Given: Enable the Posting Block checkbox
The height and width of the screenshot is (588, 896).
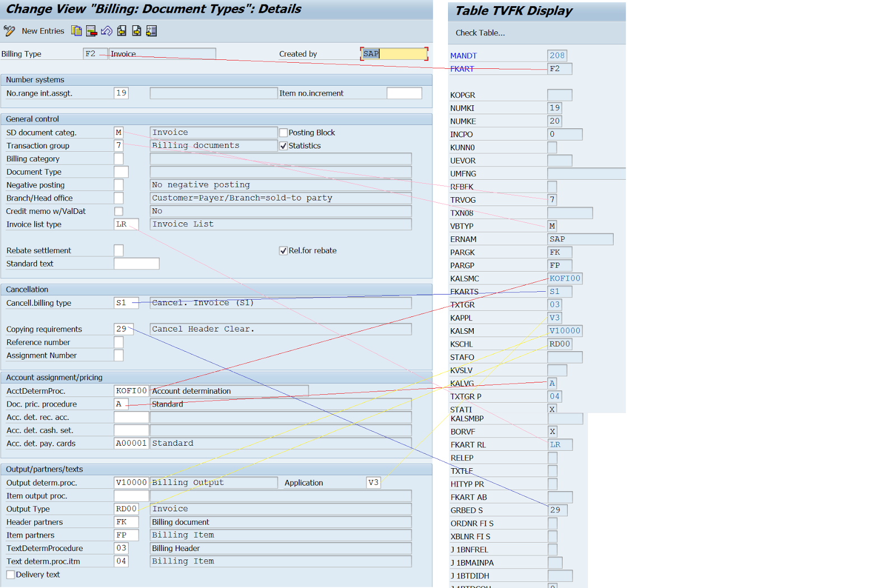Looking at the screenshot, I should pyautogui.click(x=283, y=133).
